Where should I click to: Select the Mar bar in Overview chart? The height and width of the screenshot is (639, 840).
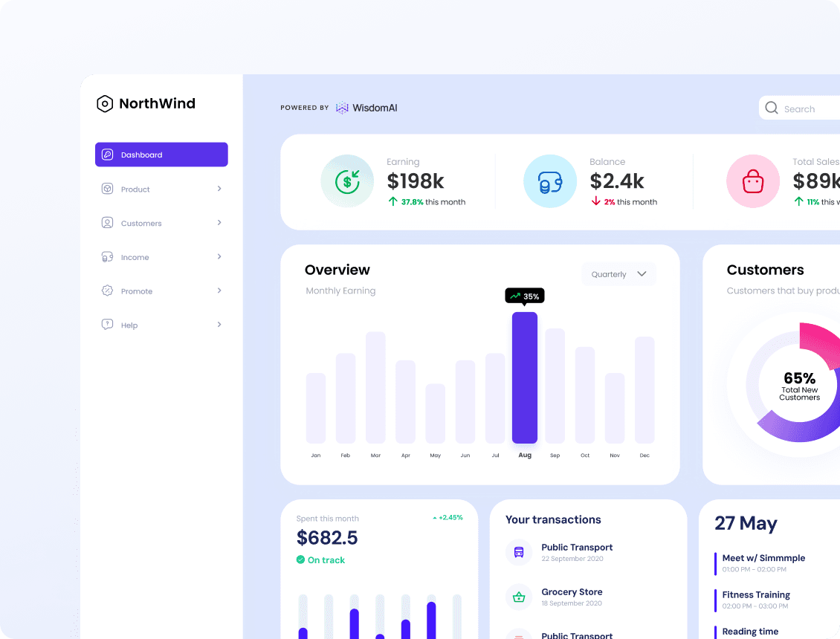[x=375, y=387]
